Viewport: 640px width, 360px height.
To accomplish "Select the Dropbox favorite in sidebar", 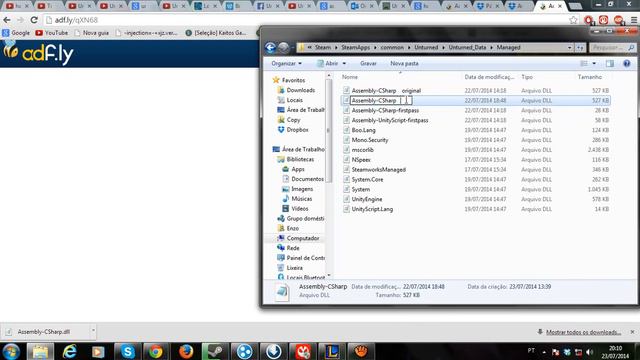I will [x=297, y=130].
